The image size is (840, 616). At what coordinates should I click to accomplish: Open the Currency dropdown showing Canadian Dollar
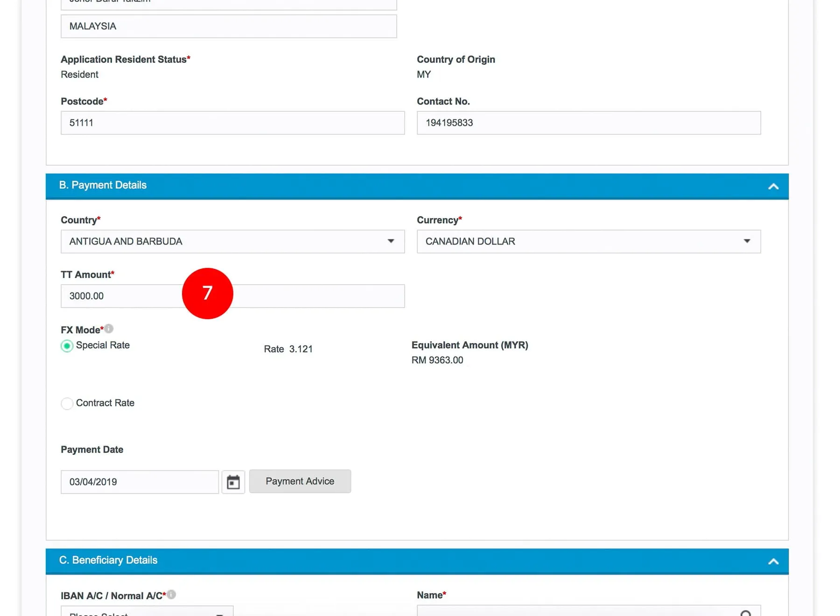(x=588, y=241)
